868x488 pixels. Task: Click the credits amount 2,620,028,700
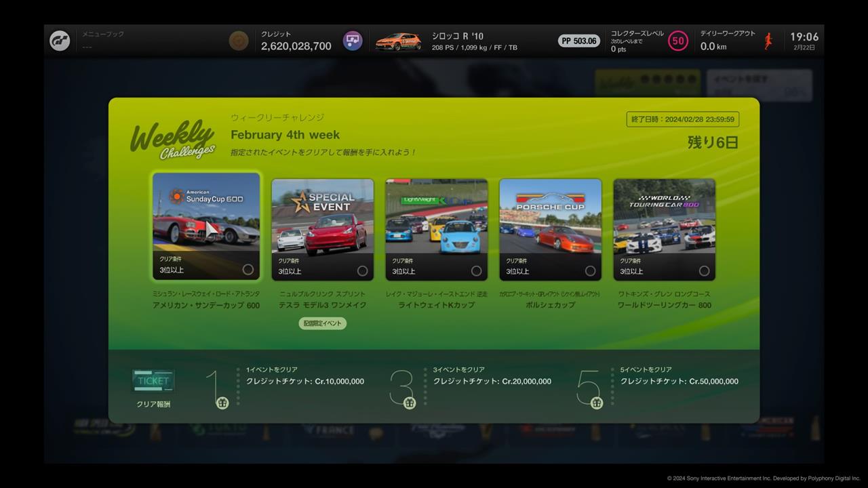[x=296, y=46]
